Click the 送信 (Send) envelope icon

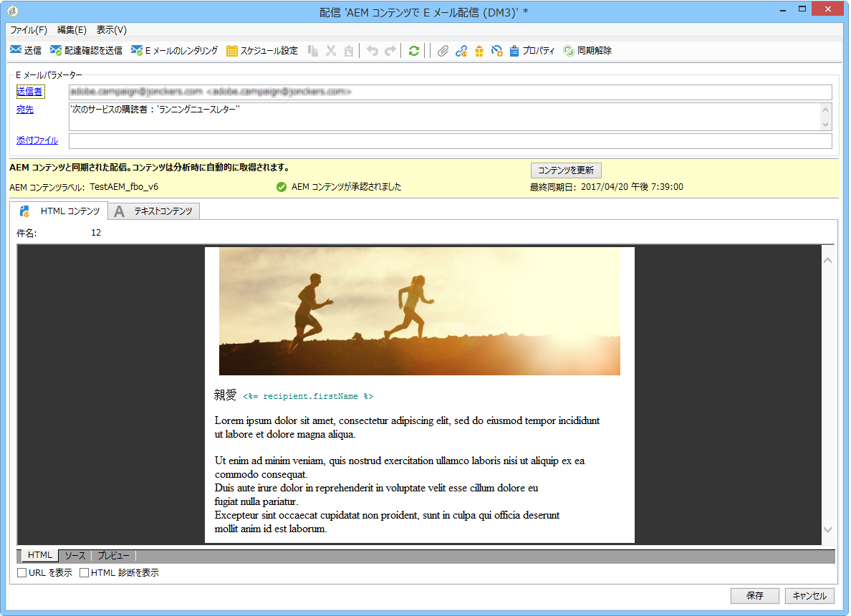(x=16, y=50)
